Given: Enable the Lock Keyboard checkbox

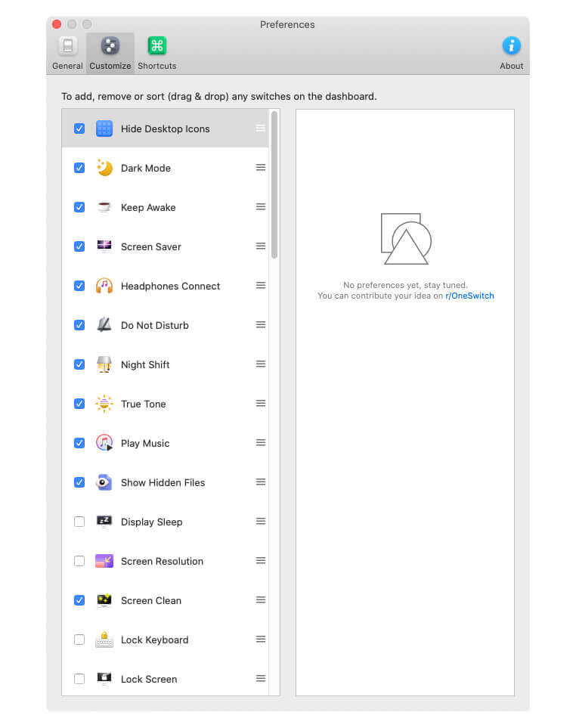Looking at the screenshot, I should tap(79, 640).
